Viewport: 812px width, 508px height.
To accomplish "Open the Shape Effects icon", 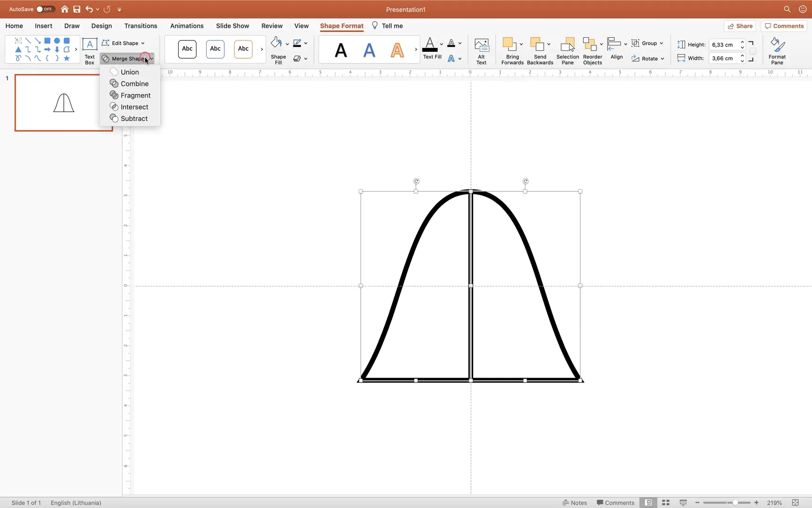I will (297, 58).
